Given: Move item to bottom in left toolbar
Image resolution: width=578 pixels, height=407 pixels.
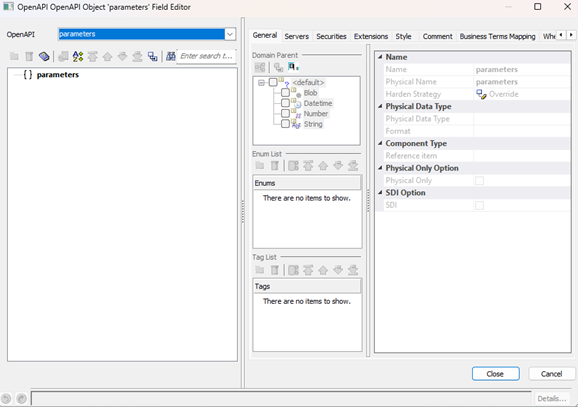Looking at the screenshot, I should (x=137, y=56).
